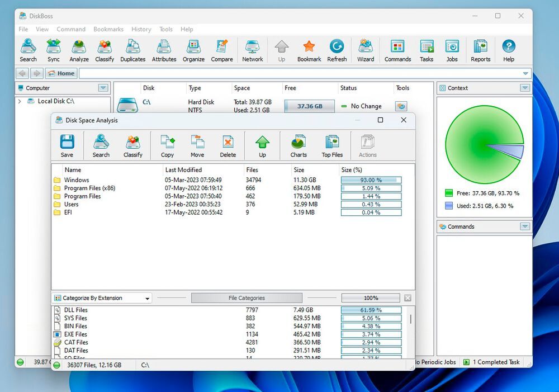This screenshot has height=392, width=559.
Task: Click the C:\ disk tools icon
Action: [x=401, y=106]
